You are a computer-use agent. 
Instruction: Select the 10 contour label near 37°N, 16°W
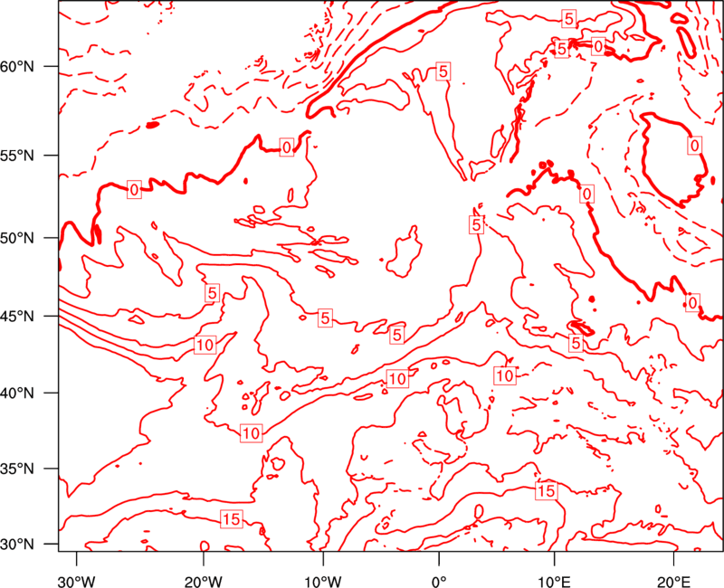pos(252,433)
